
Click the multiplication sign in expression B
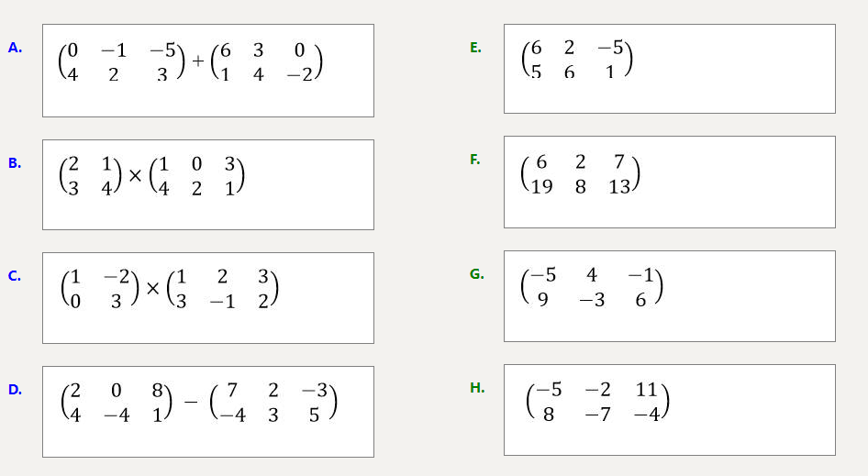(136, 174)
